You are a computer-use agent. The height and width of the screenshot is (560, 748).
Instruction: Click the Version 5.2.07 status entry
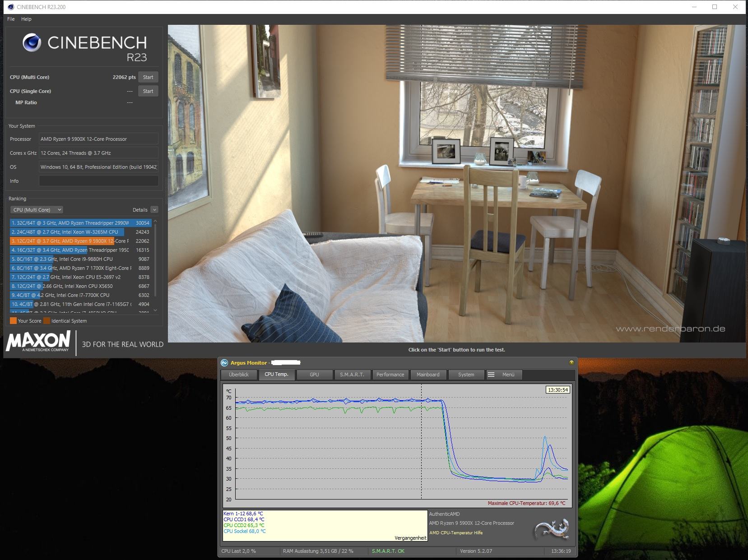tap(476, 551)
